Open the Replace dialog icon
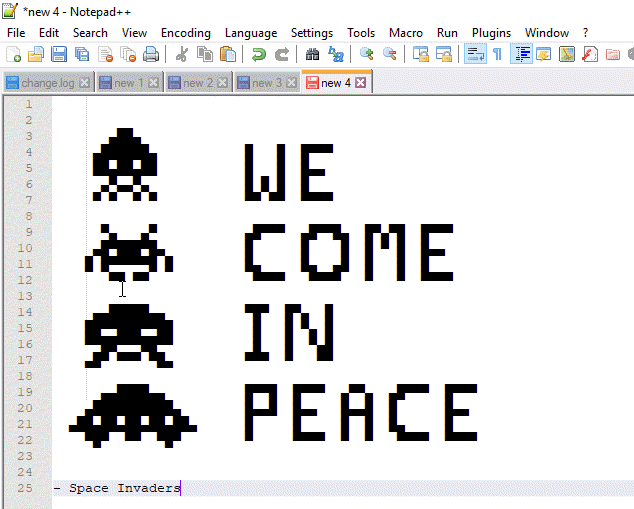 (x=336, y=54)
